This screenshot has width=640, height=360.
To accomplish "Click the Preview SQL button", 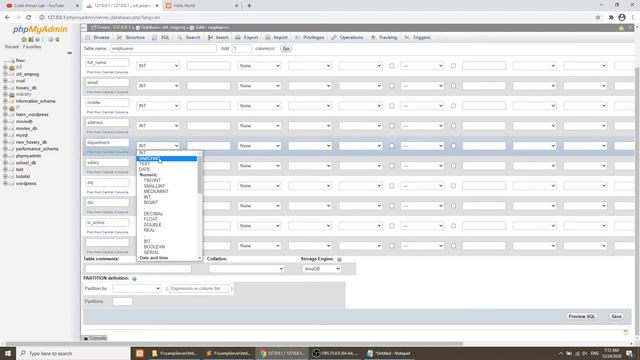I will (582, 316).
